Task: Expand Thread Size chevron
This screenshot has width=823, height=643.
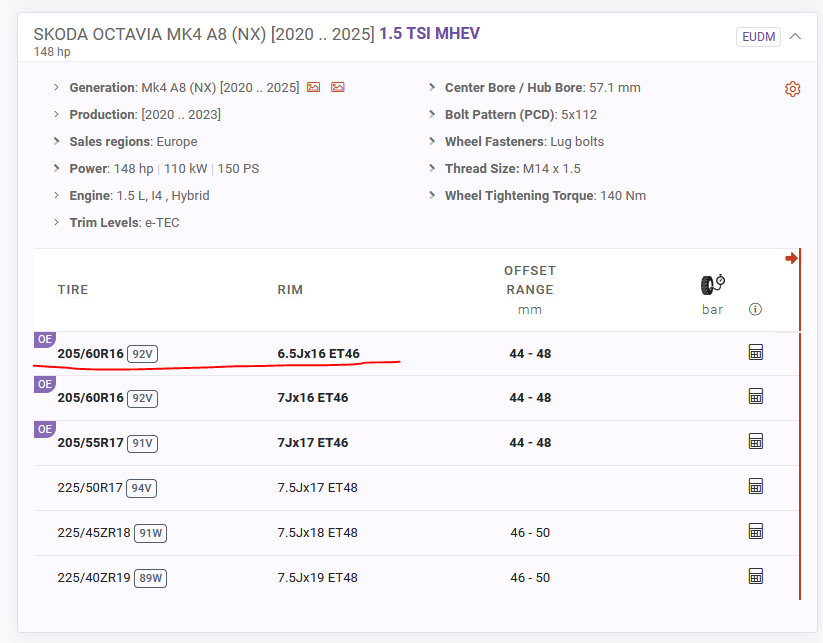Action: coord(432,168)
